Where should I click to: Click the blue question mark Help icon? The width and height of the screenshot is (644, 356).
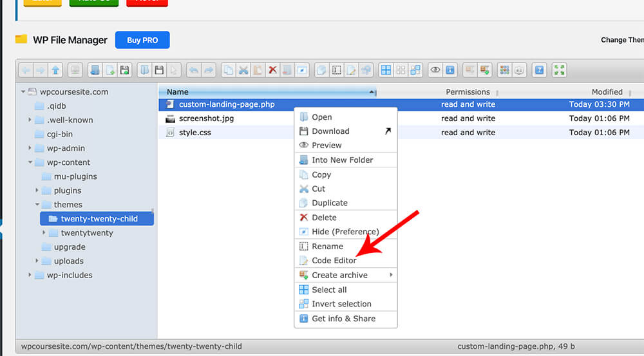(540, 70)
